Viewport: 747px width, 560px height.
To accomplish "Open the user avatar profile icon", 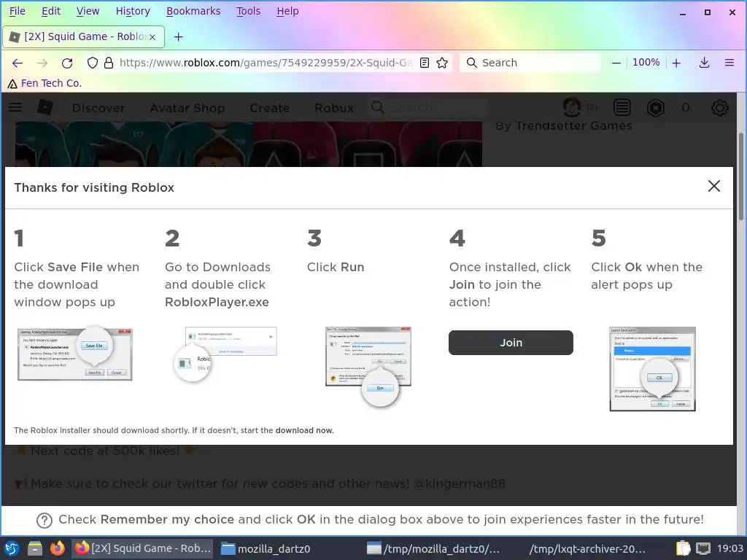I will point(572,108).
